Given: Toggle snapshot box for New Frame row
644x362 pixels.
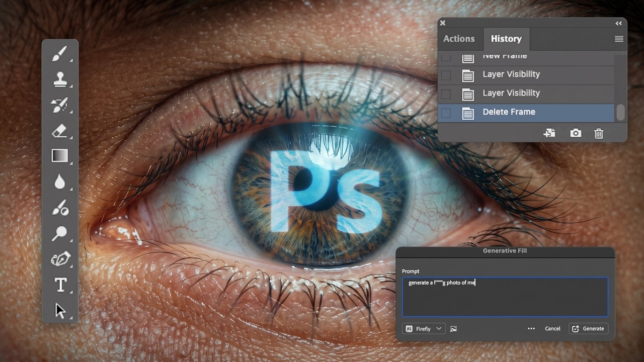Looking at the screenshot, I should pos(446,58).
